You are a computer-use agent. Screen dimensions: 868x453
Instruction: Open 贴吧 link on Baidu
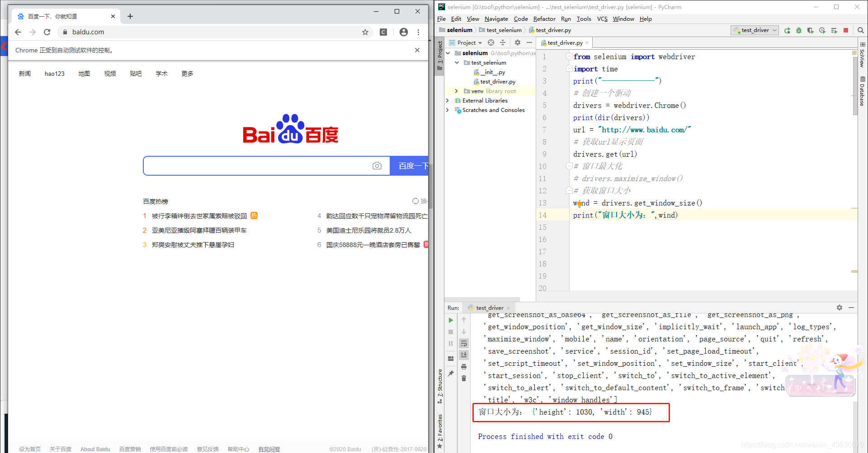tap(136, 74)
